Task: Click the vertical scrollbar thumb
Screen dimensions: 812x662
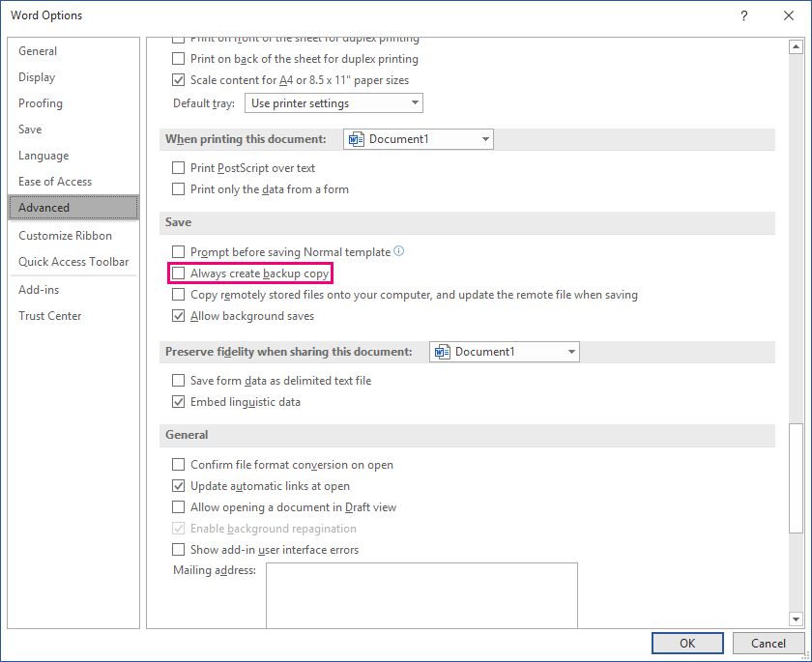Action: [x=796, y=478]
